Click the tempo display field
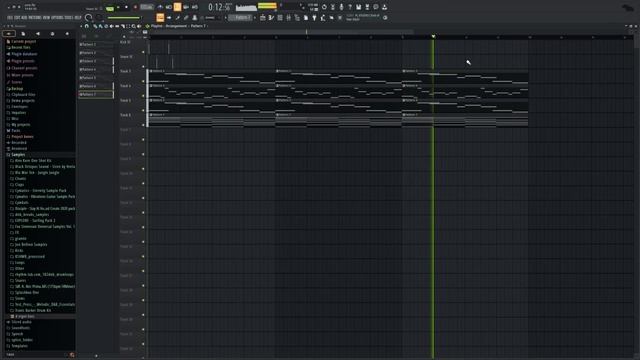 point(146,7)
